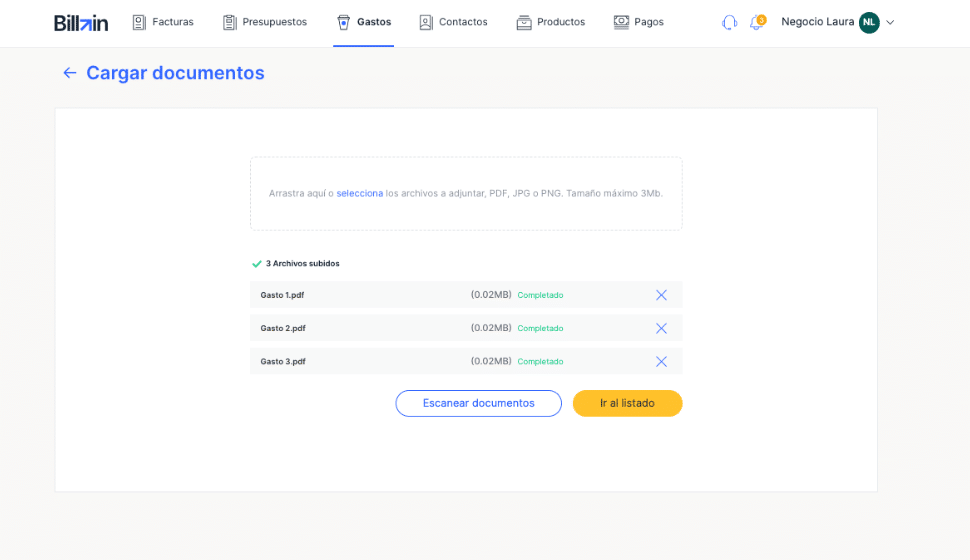Open the headset support icon

[729, 22]
